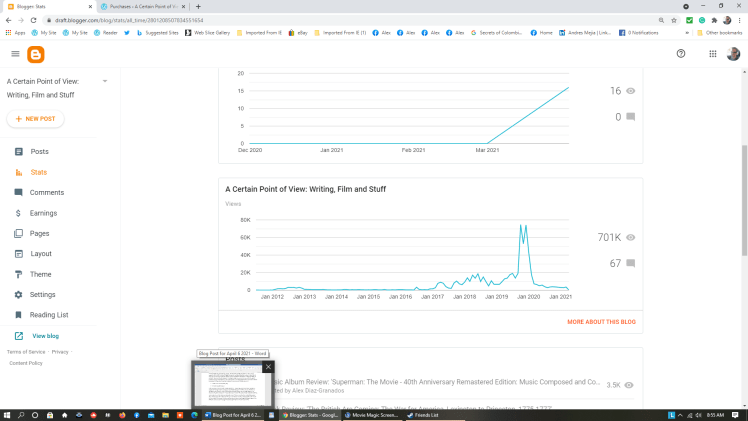This screenshot has height=421, width=748.
Task: Go to Comments in the sidebar
Action: coord(46,193)
